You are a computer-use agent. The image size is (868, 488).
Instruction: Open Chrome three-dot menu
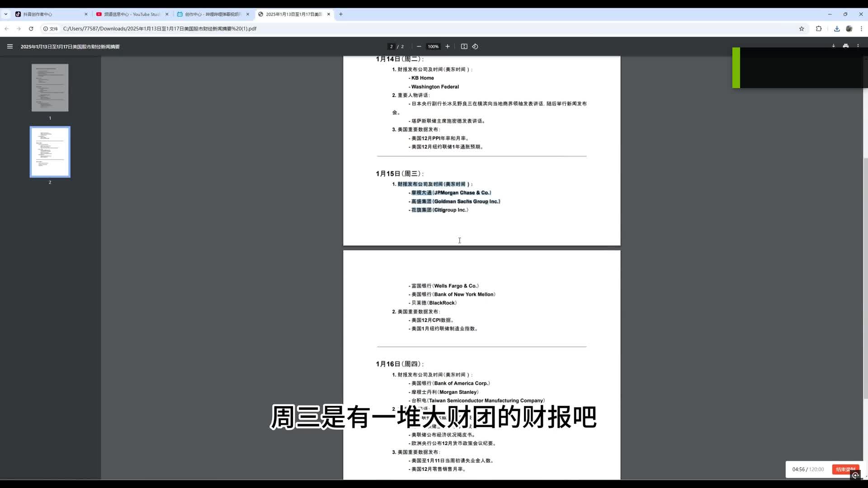(x=861, y=28)
